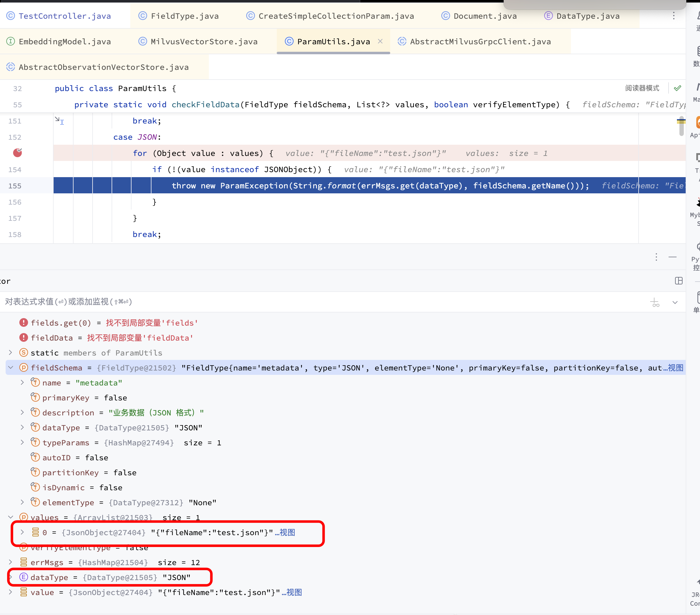Click errMsgs variable list icon

pyautogui.click(x=23, y=562)
